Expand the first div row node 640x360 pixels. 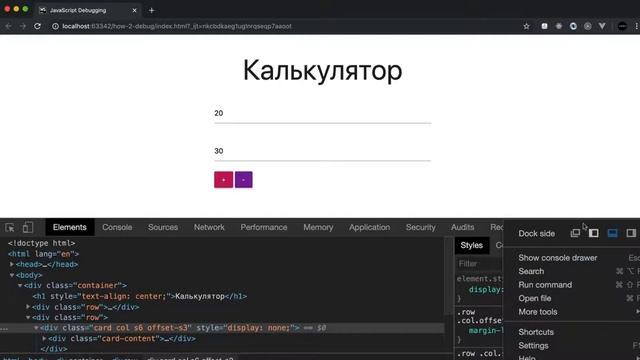pos(28,307)
